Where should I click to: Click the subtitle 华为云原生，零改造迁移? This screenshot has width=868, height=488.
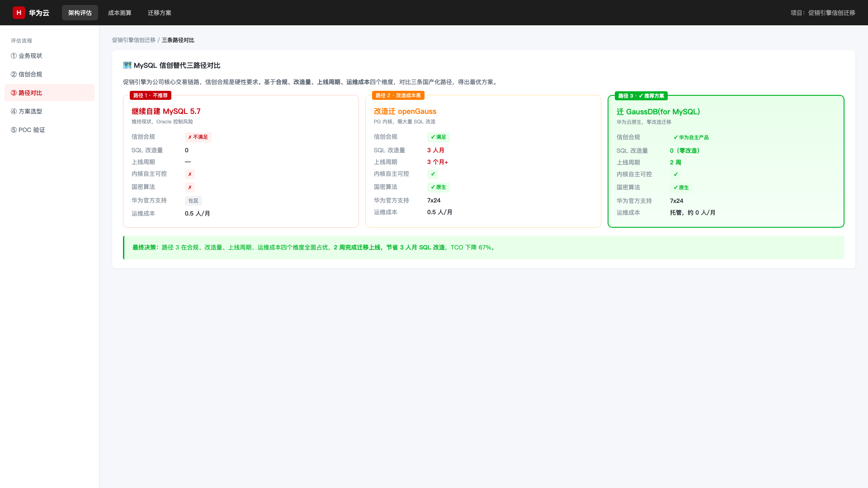[x=644, y=122]
